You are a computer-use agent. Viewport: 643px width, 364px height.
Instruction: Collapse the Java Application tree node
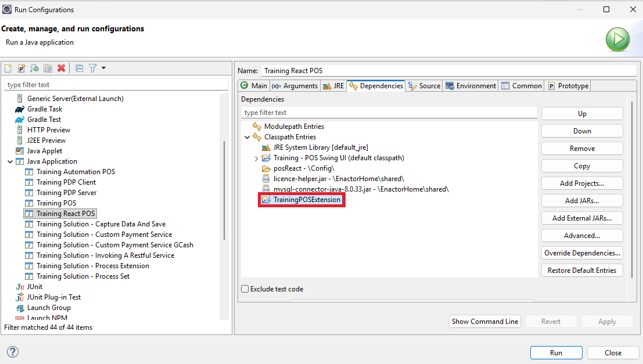[10, 161]
